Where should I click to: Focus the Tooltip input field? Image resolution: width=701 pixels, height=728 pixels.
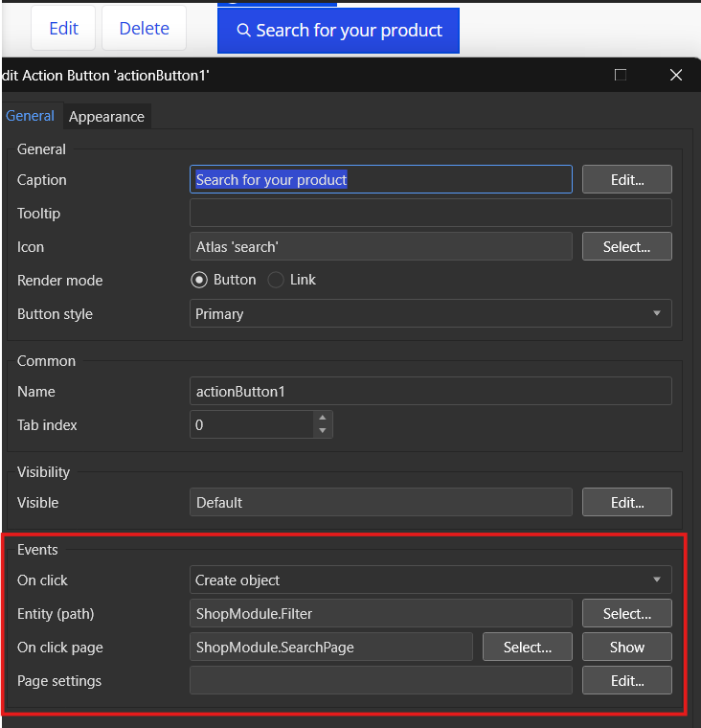click(x=430, y=213)
